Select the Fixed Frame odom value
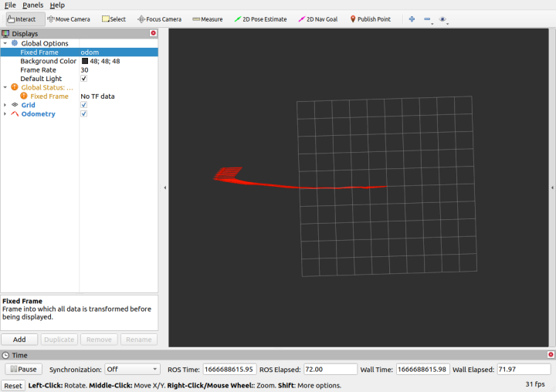This screenshot has height=392, width=556. click(x=90, y=52)
